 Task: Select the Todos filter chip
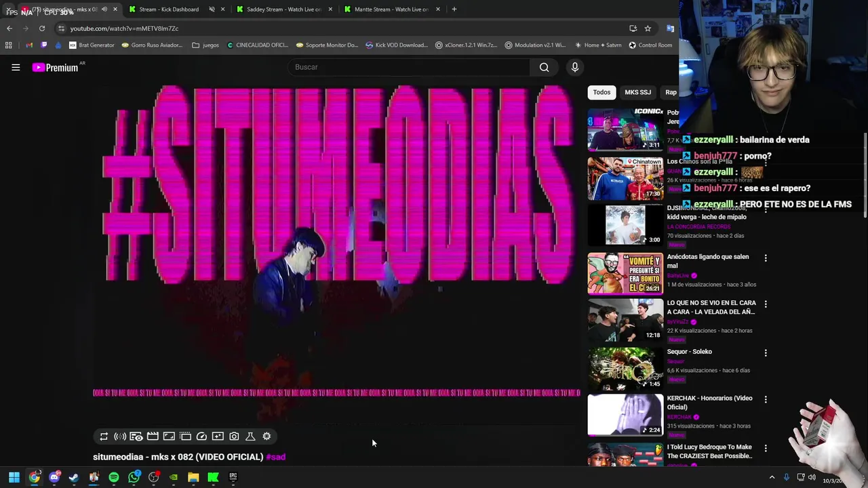[x=601, y=92]
